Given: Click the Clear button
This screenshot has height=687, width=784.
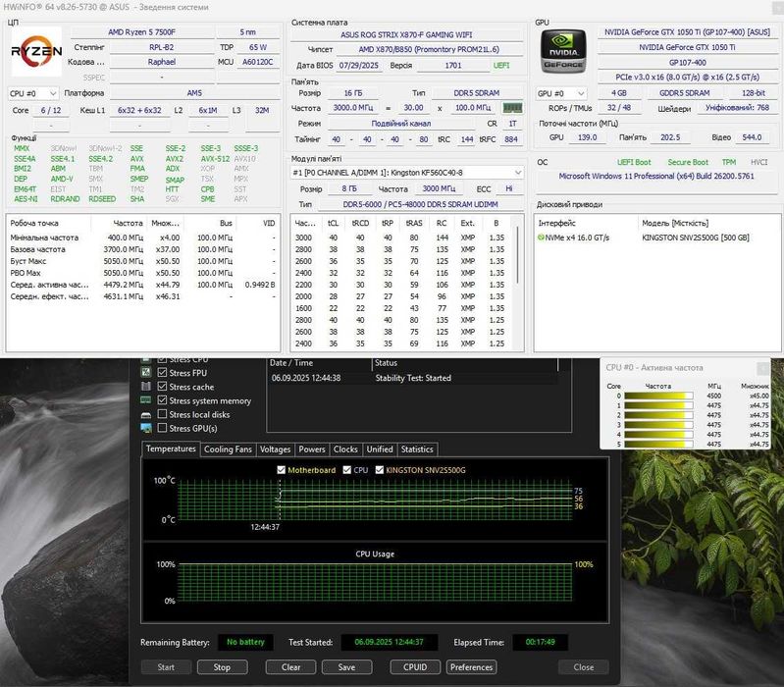Looking at the screenshot, I should click(x=290, y=667).
